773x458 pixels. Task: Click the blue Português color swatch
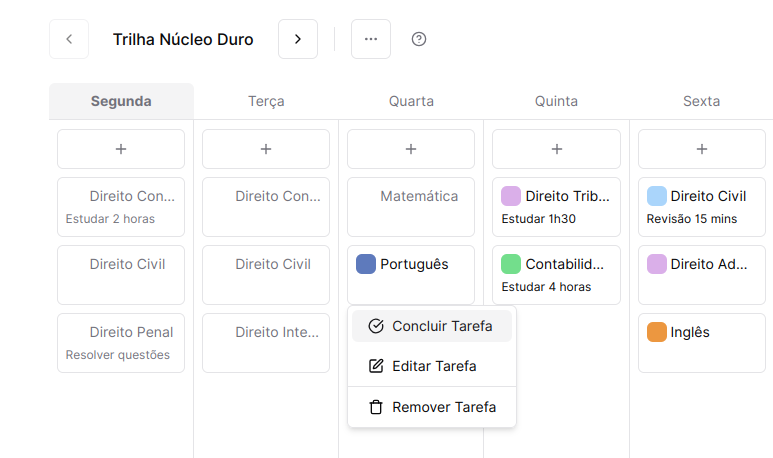(x=366, y=264)
